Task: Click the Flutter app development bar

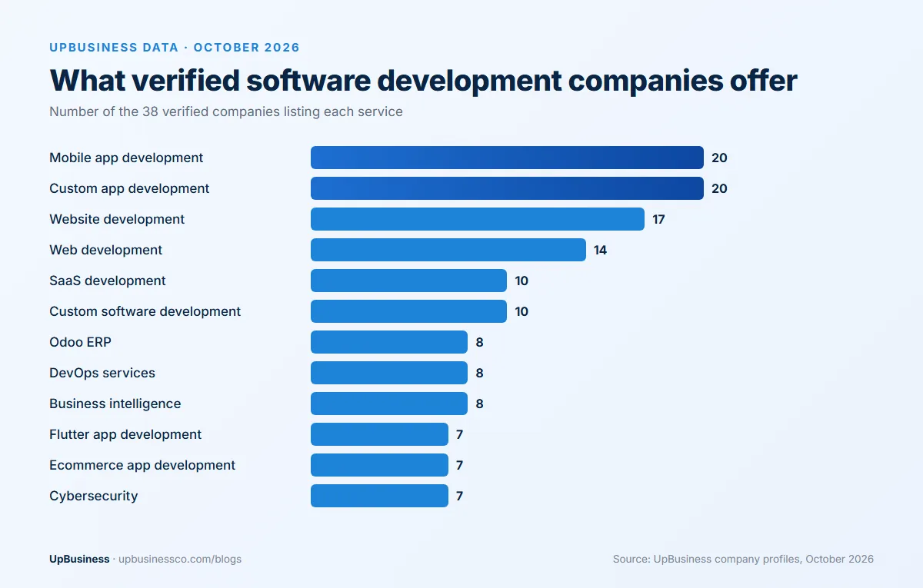Action: (379, 434)
